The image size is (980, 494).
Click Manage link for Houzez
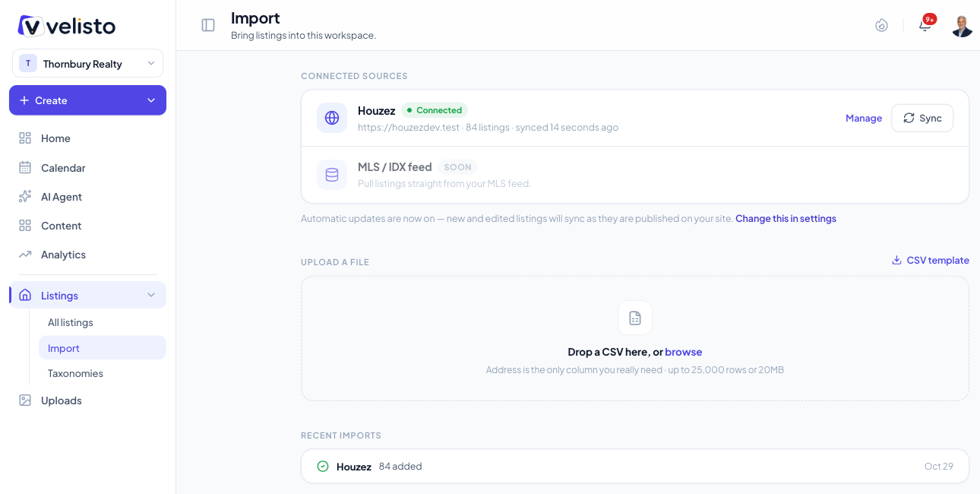(x=864, y=118)
